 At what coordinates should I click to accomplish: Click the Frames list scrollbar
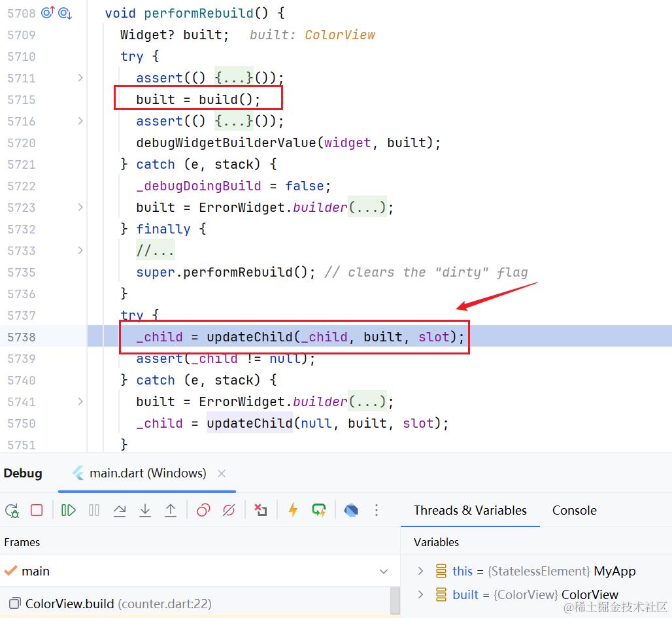395,600
